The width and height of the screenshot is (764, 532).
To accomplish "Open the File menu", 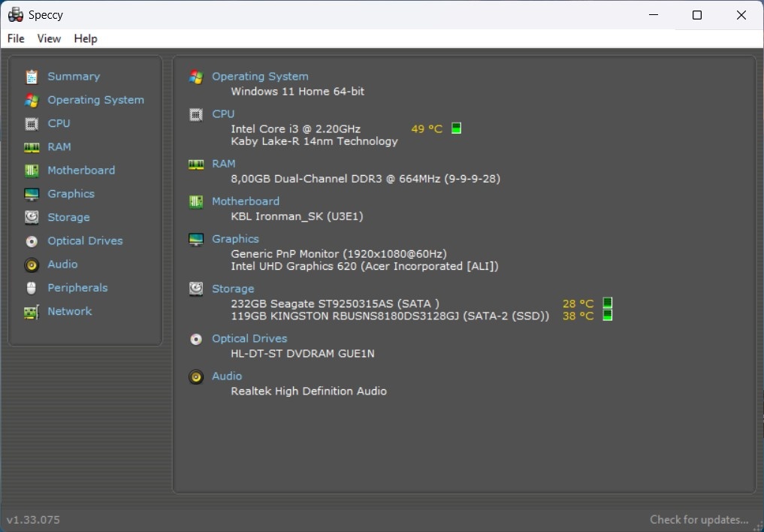I will (x=15, y=38).
